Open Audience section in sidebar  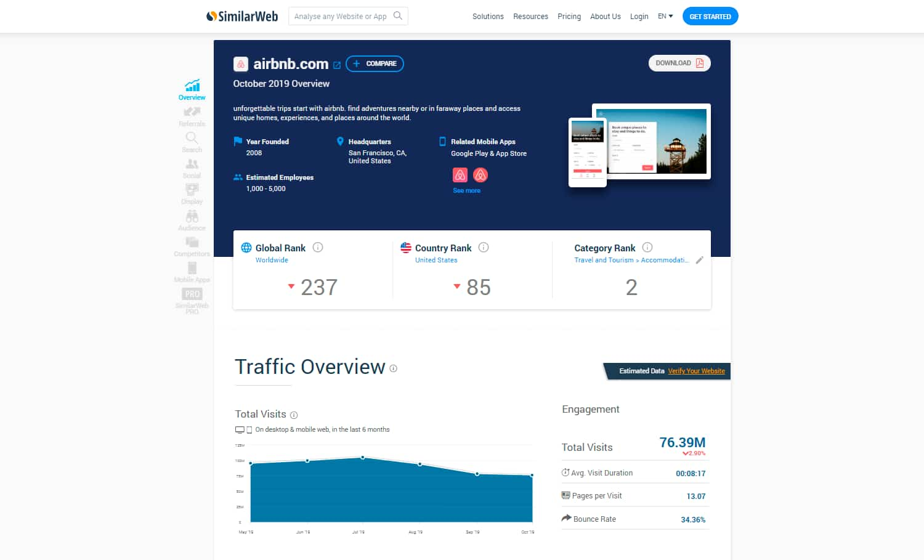[192, 221]
